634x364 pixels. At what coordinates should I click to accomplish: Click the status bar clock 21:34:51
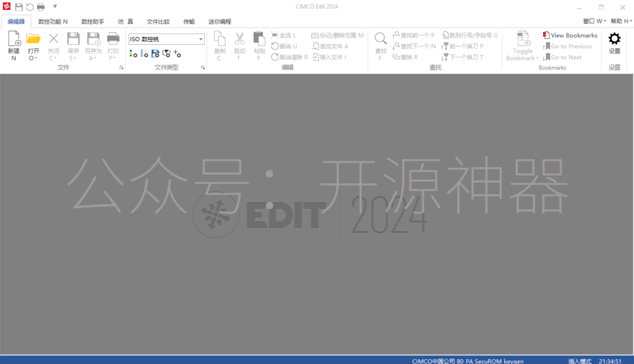click(610, 361)
